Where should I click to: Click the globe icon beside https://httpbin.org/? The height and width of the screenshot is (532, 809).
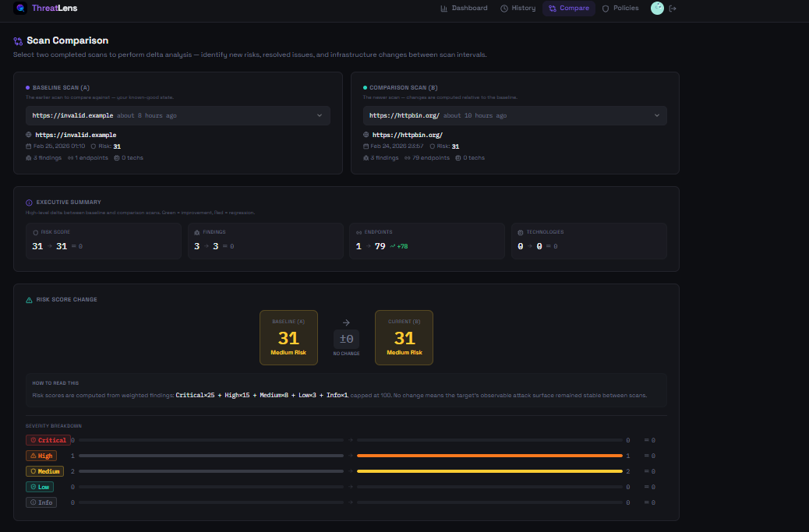(366, 135)
